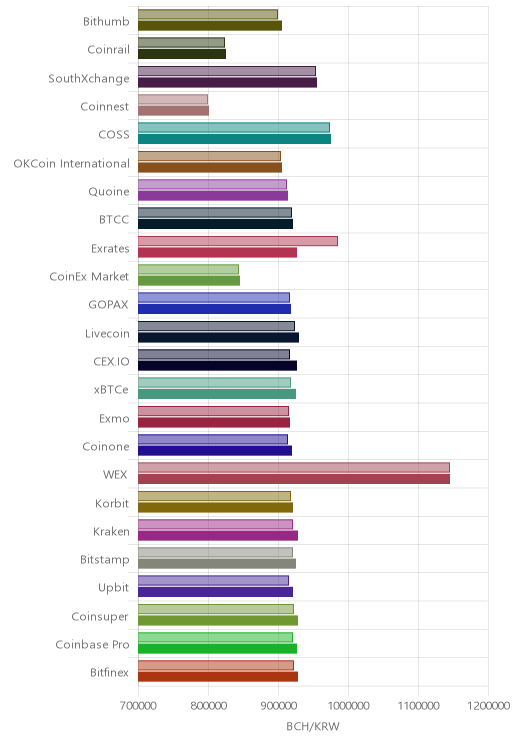Click the Kraken axis label
This screenshot has height=744, width=512.
coord(111,531)
